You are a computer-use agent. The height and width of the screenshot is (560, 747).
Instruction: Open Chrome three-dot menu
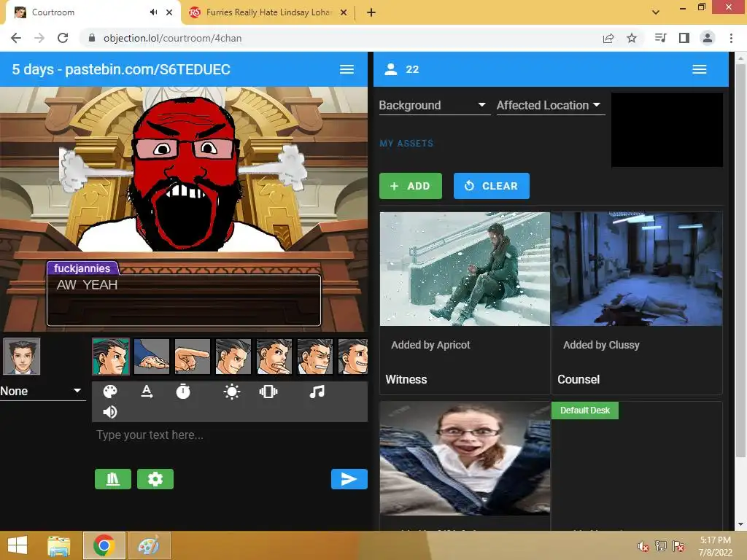731,38
